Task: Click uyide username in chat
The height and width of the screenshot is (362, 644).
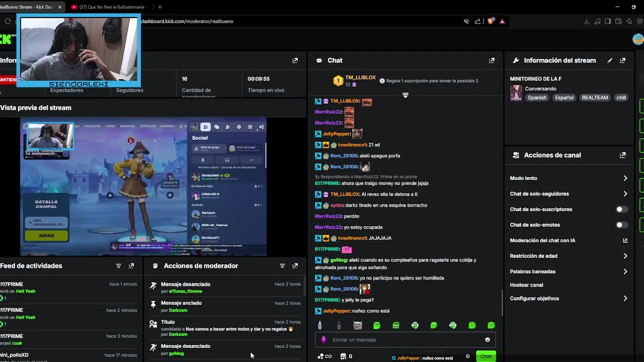Action: [337, 205]
